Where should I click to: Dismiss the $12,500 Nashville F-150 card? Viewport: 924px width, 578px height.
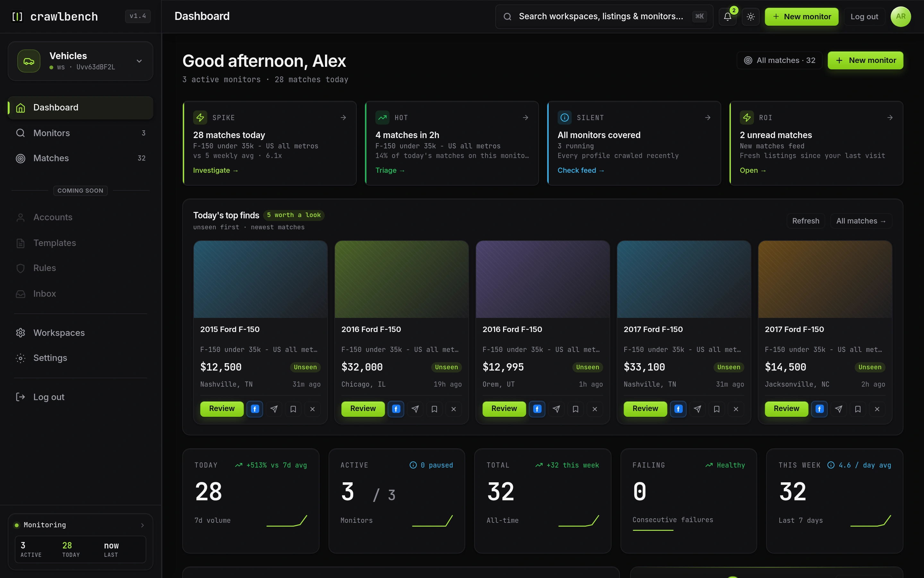[x=312, y=409]
